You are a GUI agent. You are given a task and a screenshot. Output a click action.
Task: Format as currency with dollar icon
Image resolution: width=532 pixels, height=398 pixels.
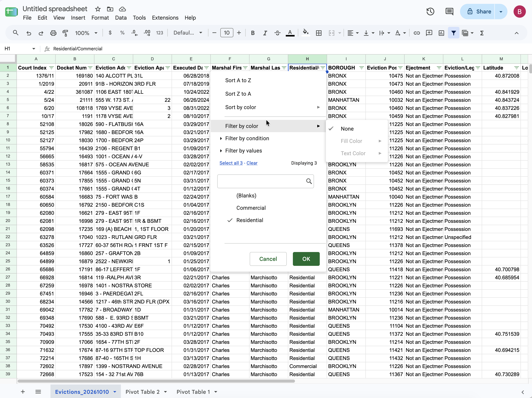pos(110,33)
